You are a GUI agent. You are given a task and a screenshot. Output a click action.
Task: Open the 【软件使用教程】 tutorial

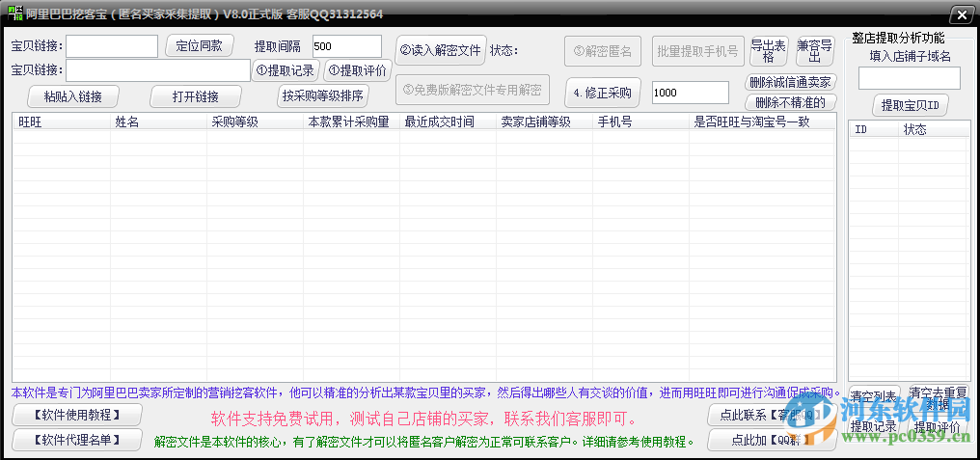tap(77, 415)
